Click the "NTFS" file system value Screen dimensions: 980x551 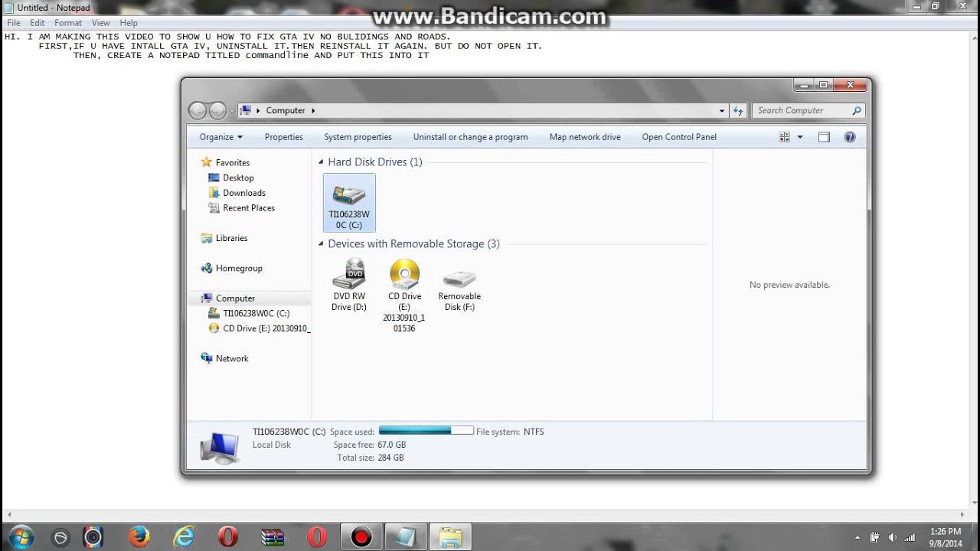534,432
